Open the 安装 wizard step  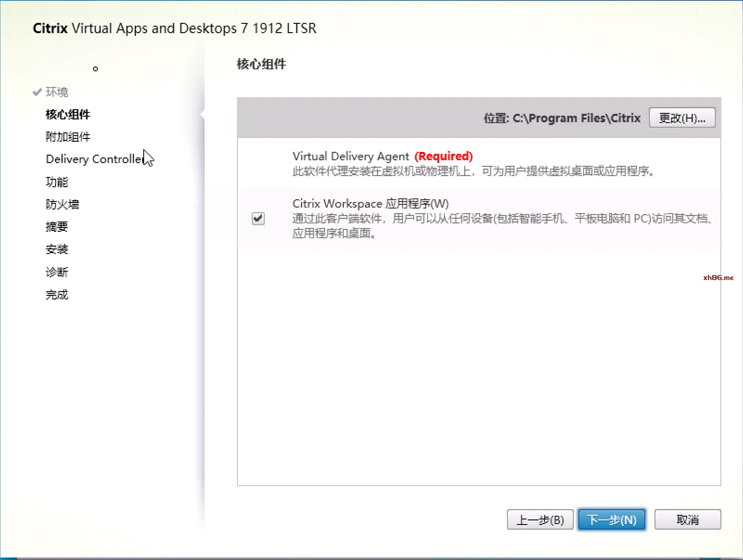[x=57, y=249]
